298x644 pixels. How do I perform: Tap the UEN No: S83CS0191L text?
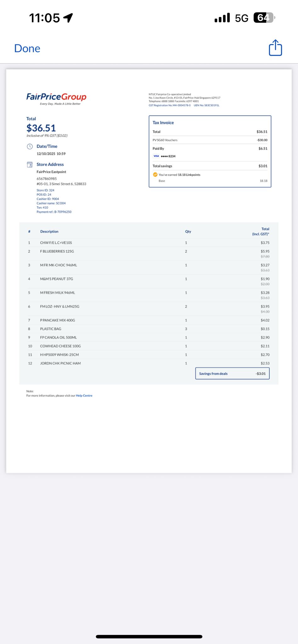[206, 105]
